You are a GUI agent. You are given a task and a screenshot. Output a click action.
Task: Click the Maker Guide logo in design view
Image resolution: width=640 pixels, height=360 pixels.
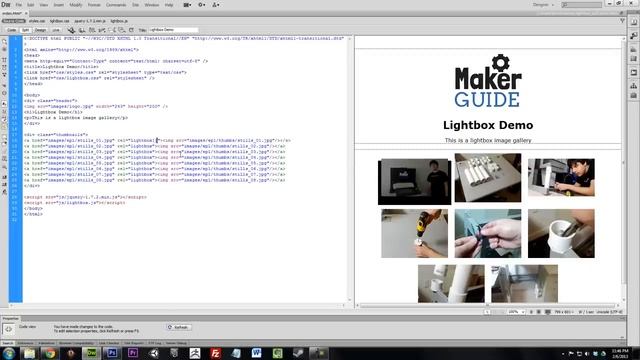pos(488,81)
